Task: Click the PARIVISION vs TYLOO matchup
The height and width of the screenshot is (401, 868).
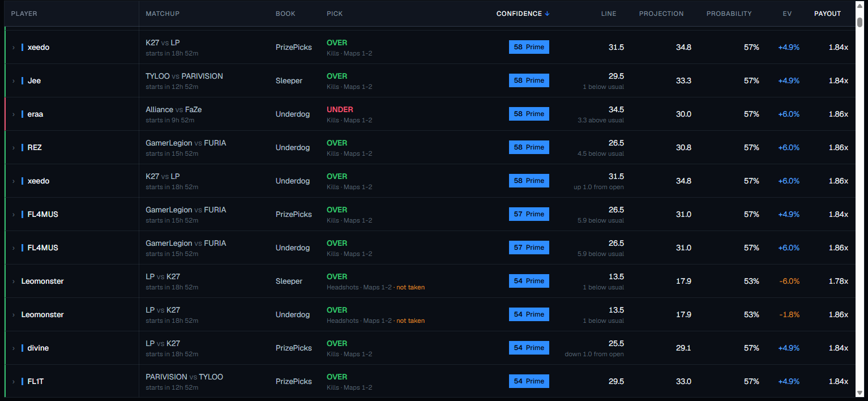Action: [x=184, y=377]
